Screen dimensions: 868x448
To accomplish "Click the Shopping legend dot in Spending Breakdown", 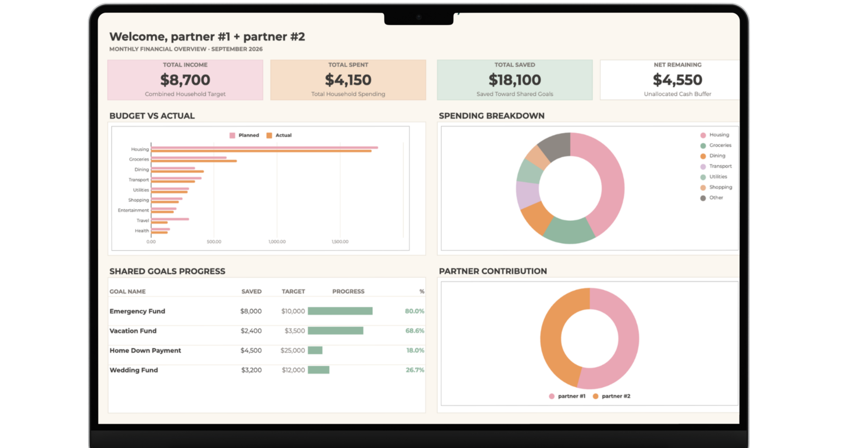I will click(x=703, y=188).
